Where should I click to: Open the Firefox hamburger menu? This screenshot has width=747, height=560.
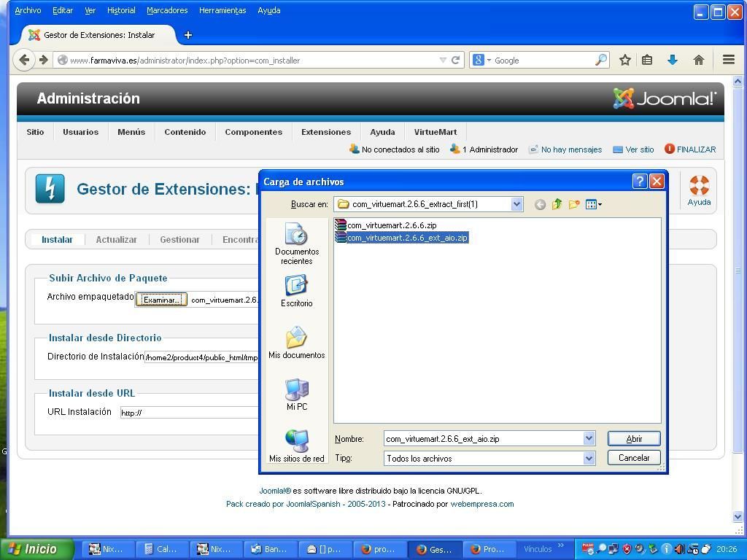pyautogui.click(x=729, y=60)
